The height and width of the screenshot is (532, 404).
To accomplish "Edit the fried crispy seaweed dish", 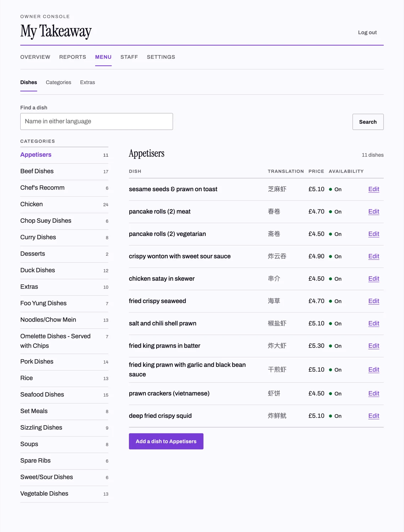I will coord(374,301).
